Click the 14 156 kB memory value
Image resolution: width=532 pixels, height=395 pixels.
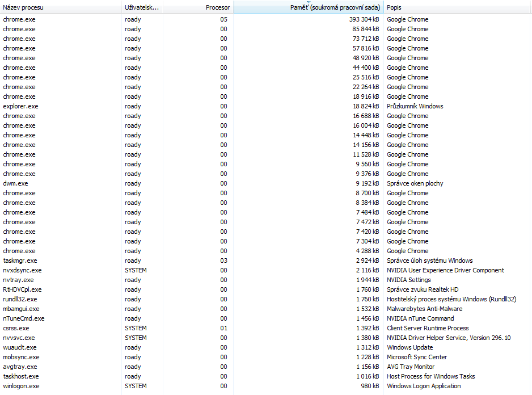click(365, 145)
